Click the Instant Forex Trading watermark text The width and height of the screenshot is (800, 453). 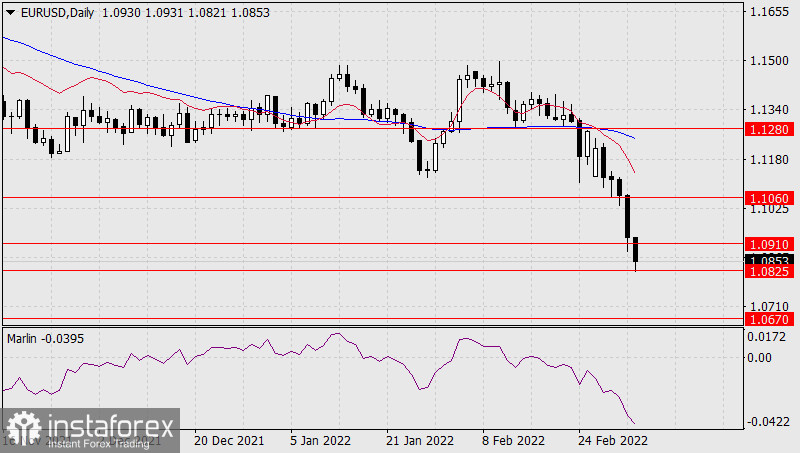(x=100, y=442)
